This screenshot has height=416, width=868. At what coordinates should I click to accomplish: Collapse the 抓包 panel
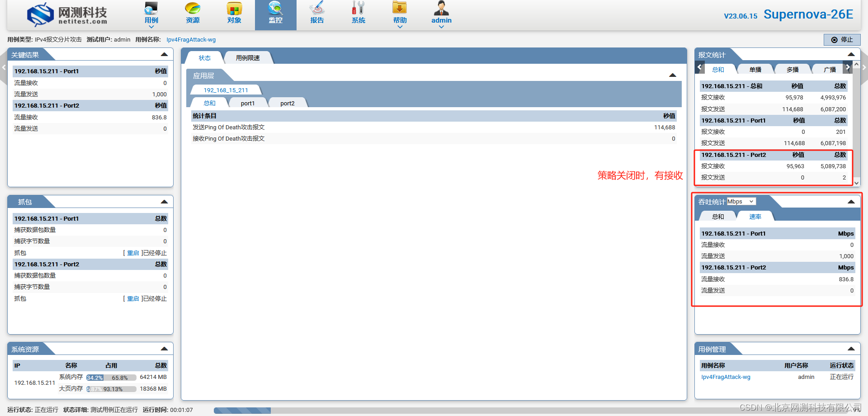[x=164, y=202]
